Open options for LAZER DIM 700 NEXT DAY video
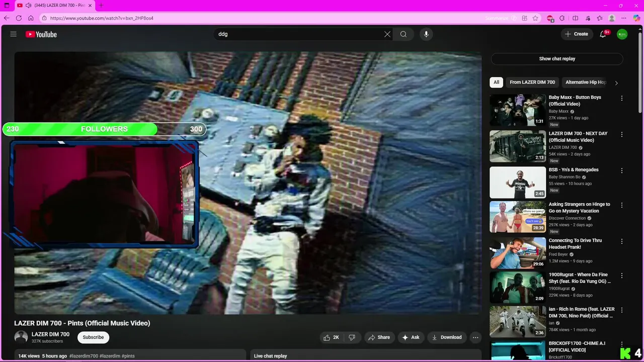 [622, 135]
